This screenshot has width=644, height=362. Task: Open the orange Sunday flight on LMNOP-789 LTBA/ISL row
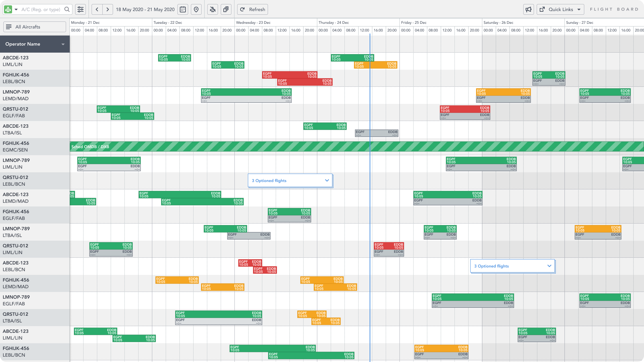598,229
